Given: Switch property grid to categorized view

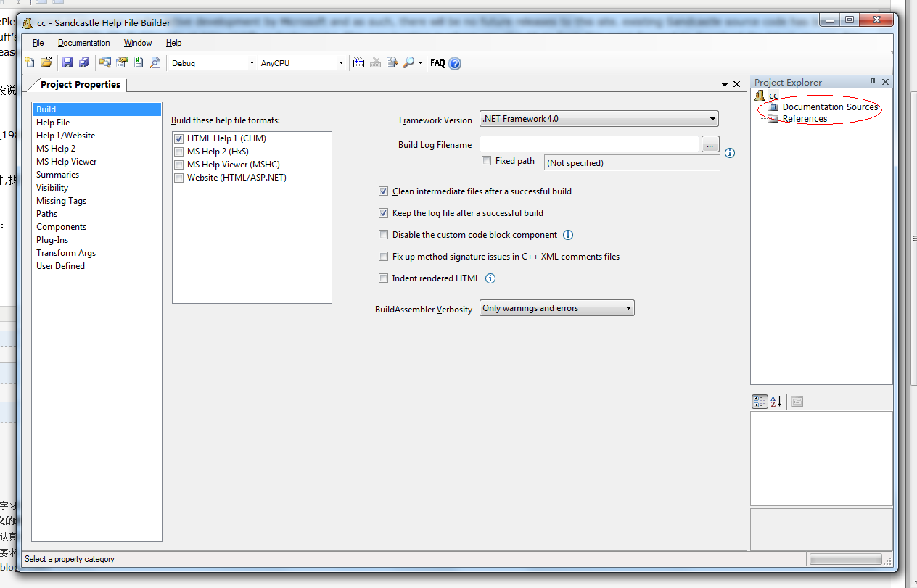Looking at the screenshot, I should tap(760, 401).
